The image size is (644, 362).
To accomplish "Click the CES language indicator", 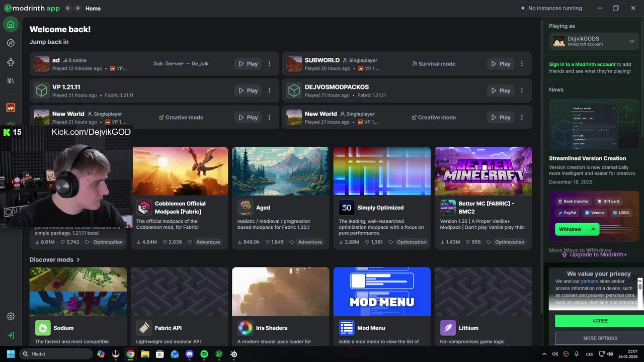I will click(590, 354).
